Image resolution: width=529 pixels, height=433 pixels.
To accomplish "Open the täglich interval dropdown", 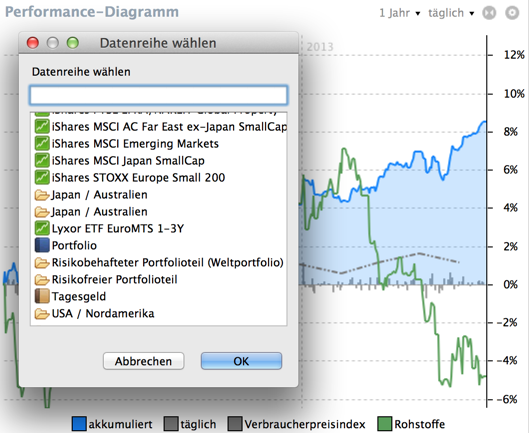I will click(x=451, y=13).
